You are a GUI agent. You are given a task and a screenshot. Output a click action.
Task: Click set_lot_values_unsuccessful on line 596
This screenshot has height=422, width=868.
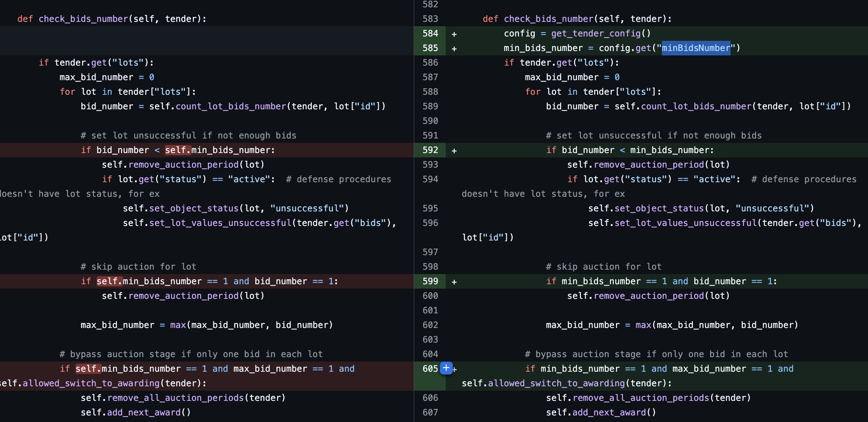pyautogui.click(x=686, y=223)
